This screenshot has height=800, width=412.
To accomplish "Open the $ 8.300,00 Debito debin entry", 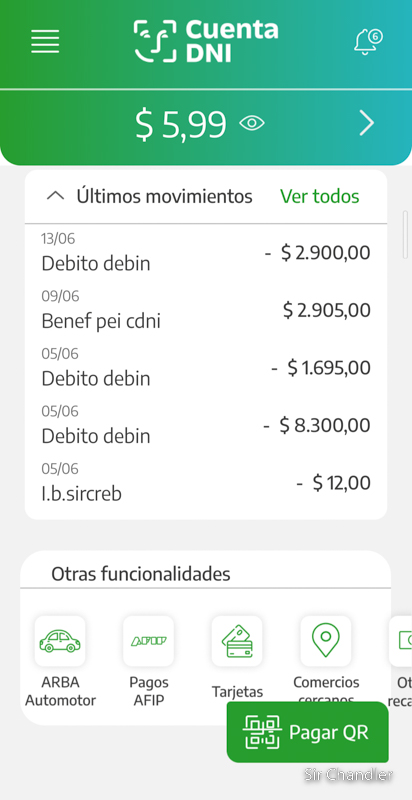I will [206, 426].
